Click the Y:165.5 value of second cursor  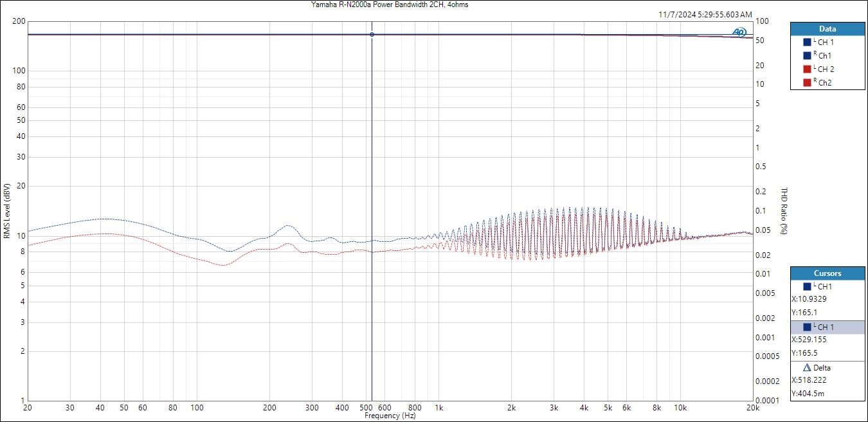pos(805,353)
